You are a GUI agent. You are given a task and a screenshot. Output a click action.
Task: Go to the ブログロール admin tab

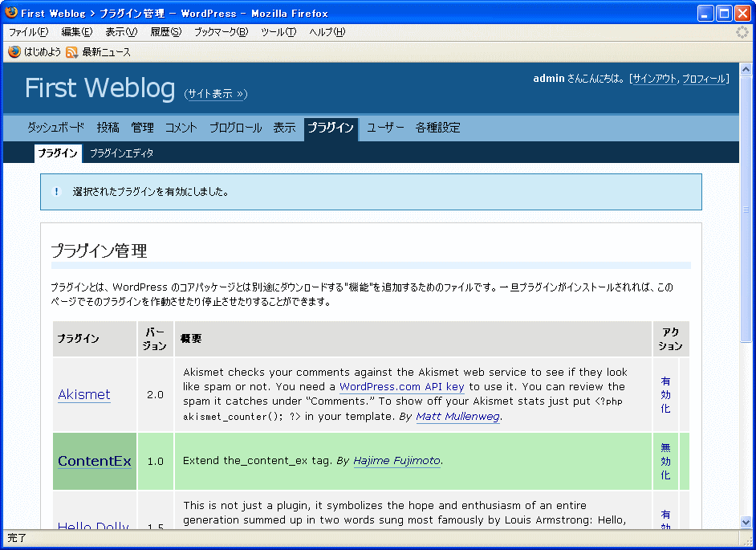click(235, 128)
